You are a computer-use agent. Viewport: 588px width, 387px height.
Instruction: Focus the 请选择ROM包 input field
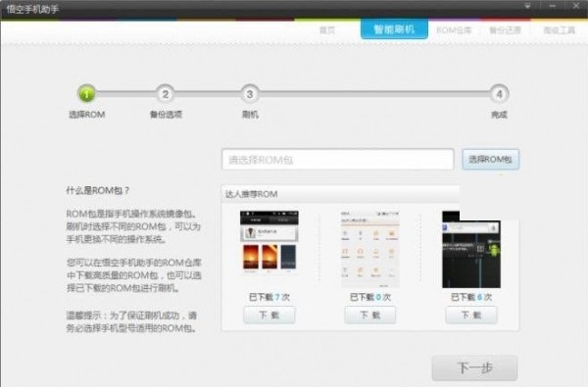[337, 160]
